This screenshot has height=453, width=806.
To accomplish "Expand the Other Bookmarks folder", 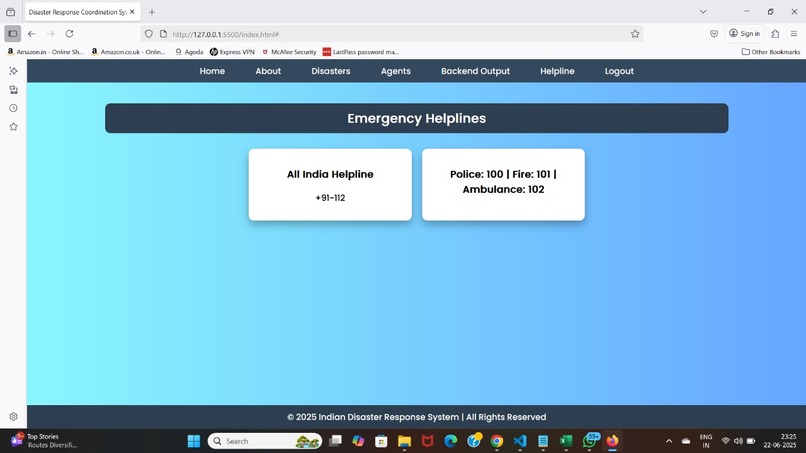I will [771, 52].
